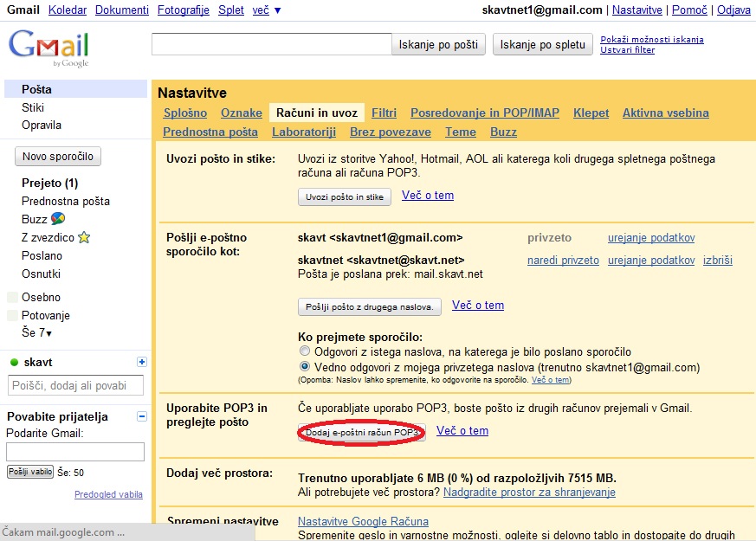756x541 pixels.
Task: Click the Poišči, dodaj ali povabi field
Action: pos(75,385)
